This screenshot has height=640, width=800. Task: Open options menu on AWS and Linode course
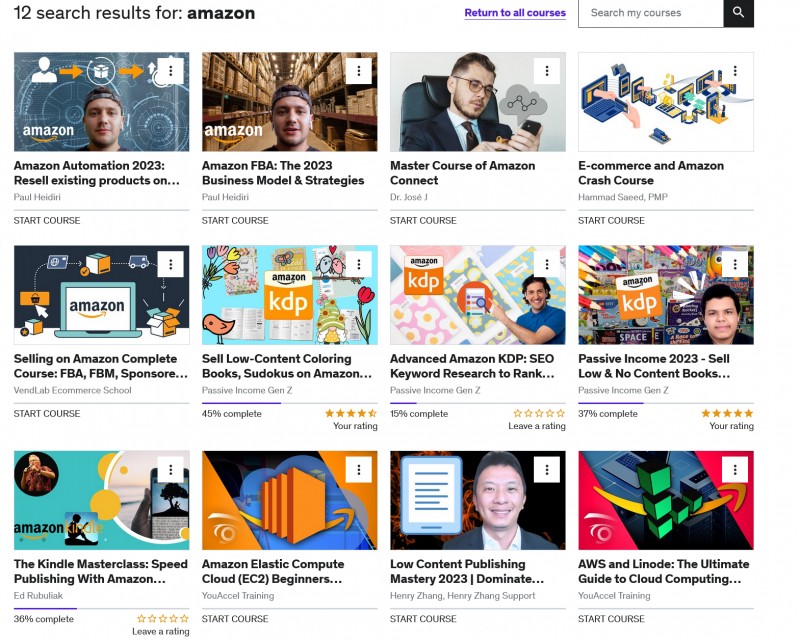735,469
